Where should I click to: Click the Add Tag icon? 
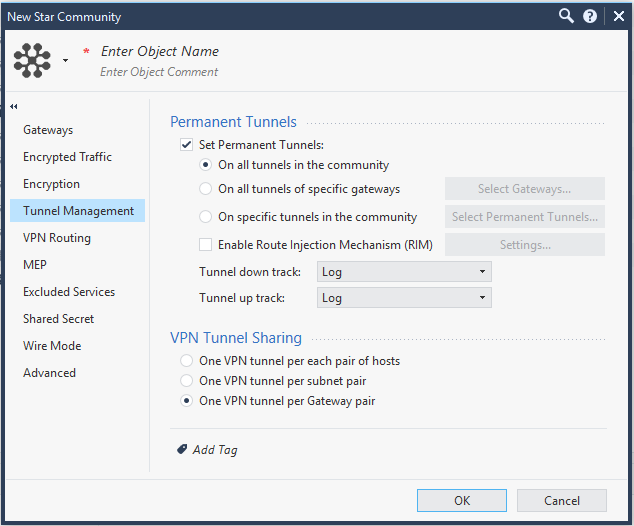point(182,449)
